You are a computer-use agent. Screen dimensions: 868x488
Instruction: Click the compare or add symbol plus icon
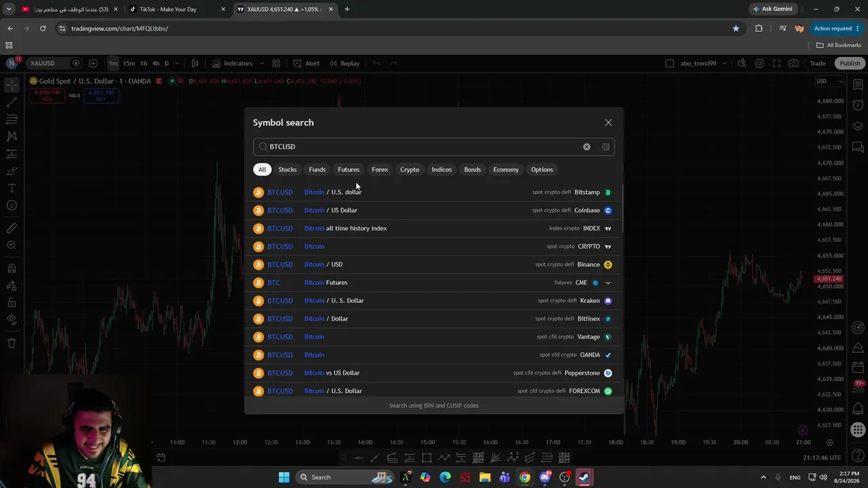click(x=93, y=63)
